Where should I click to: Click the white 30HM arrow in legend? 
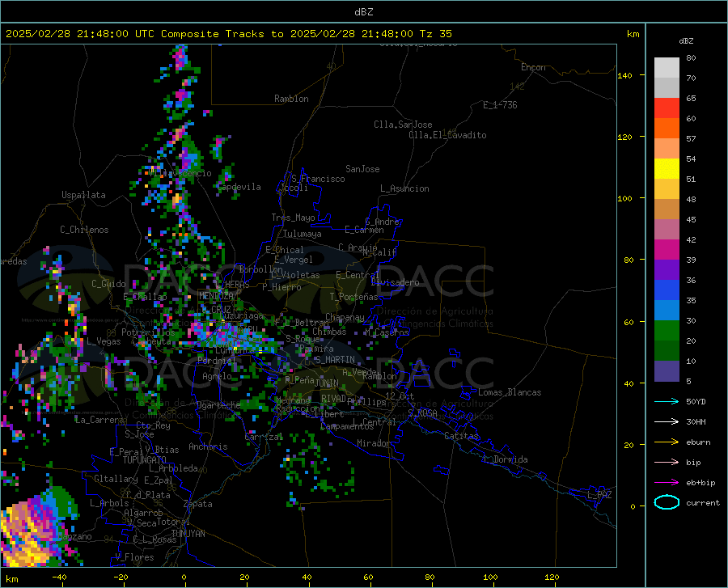click(667, 421)
